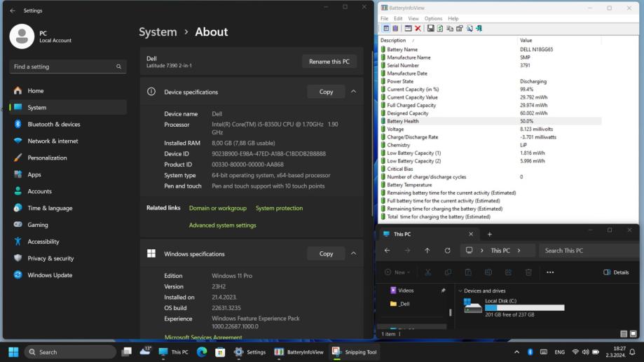
Task: Switch to large icons view in Explorer status bar
Action: coord(633,334)
